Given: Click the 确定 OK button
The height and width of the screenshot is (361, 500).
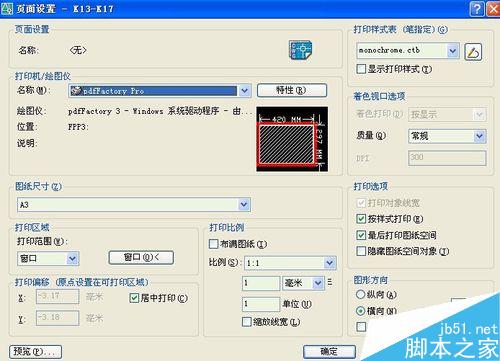Looking at the screenshot, I should click(x=329, y=351).
